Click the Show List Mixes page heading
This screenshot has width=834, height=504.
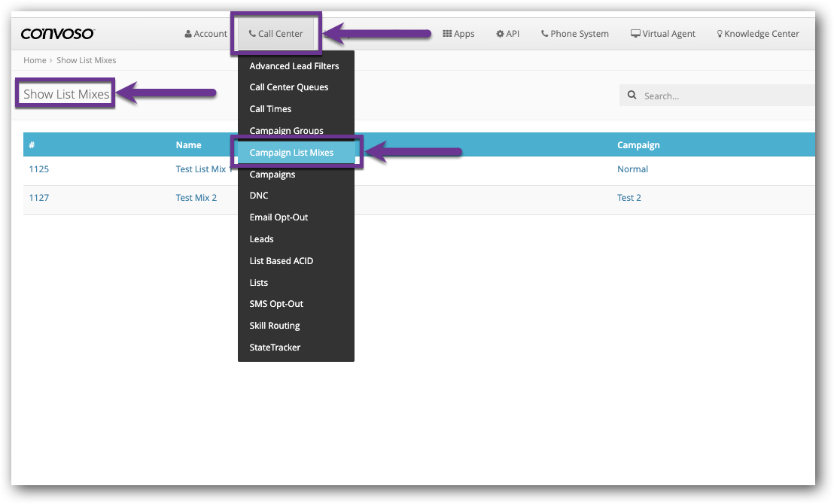[66, 94]
